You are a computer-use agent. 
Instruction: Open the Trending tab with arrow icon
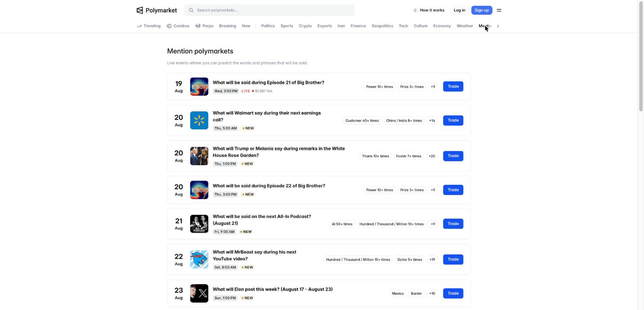point(149,26)
